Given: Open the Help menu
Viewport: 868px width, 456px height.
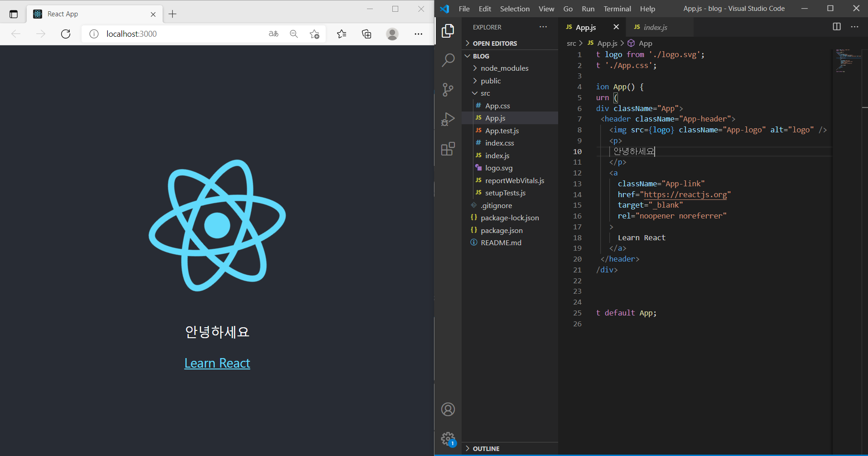Looking at the screenshot, I should 647,9.
